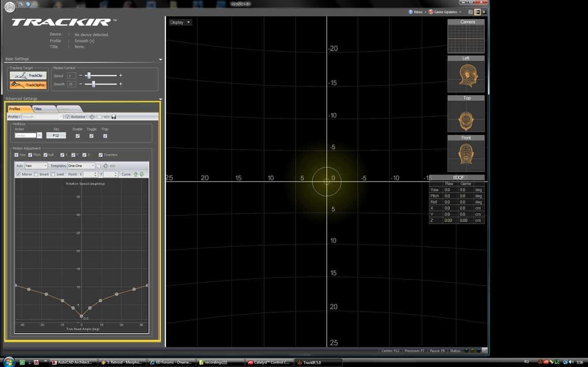Screen dimensions: 588x367
Task: Uncheck the Roll motion checkbox
Action: (x=45, y=155)
